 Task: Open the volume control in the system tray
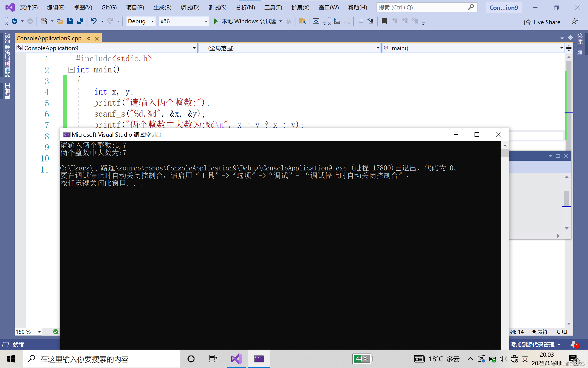pos(503,359)
